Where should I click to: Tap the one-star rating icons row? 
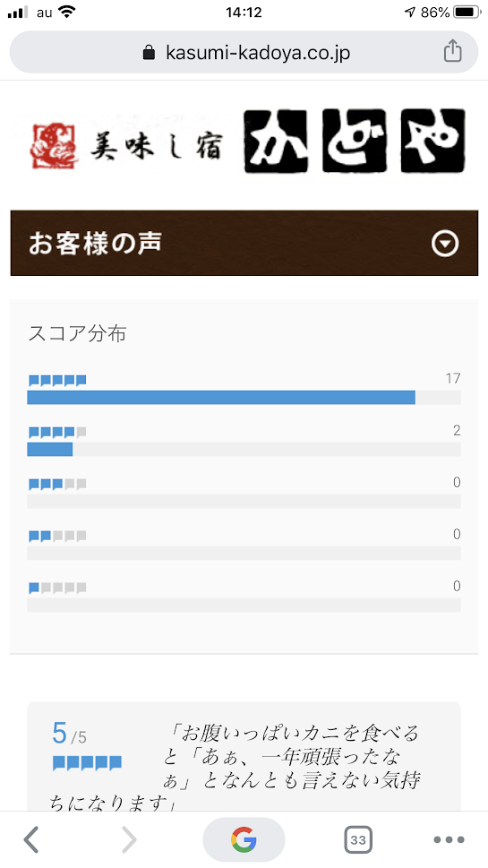pos(57,588)
